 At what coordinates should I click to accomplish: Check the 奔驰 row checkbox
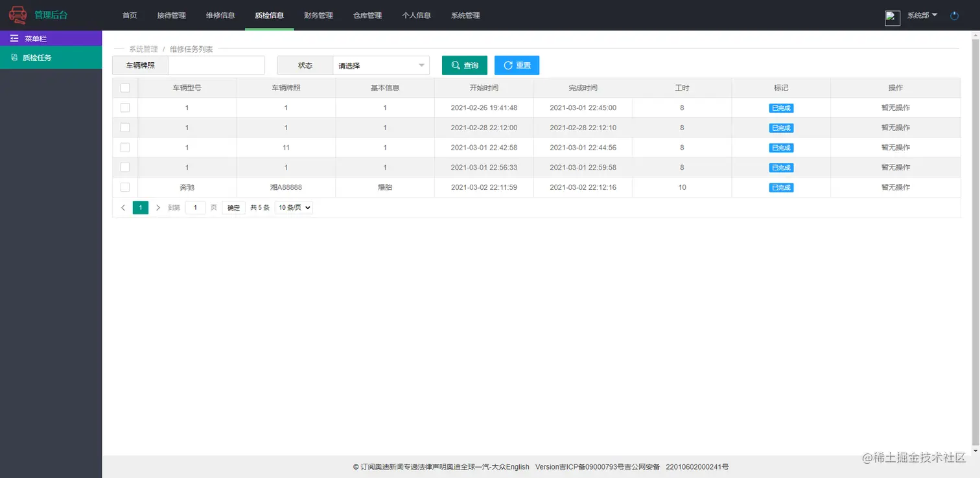pyautogui.click(x=125, y=187)
